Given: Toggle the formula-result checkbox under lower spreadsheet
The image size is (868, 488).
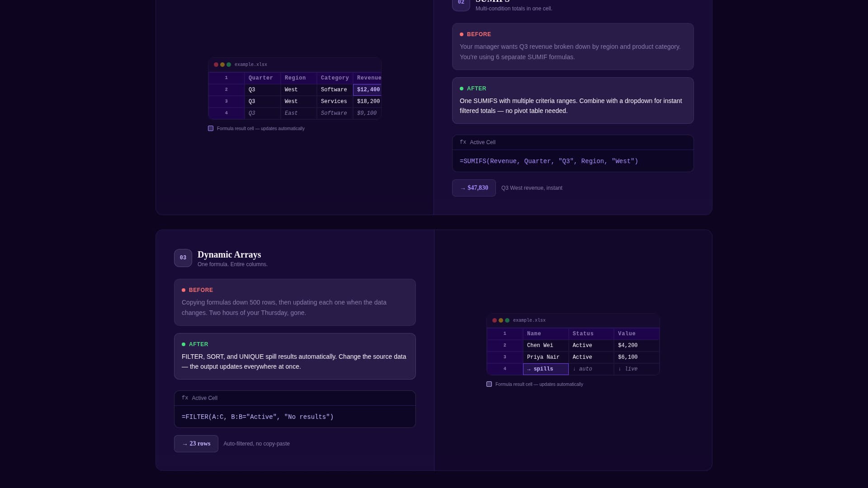Looking at the screenshot, I should [x=489, y=384].
